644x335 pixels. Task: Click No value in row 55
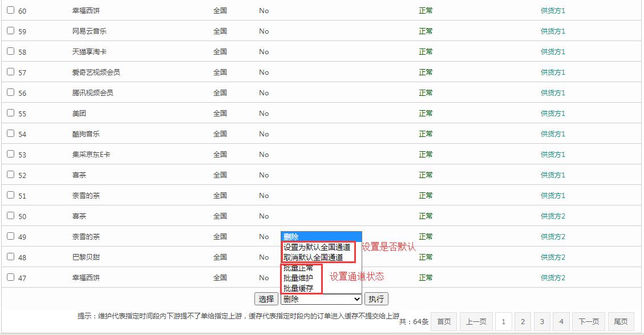[264, 114]
